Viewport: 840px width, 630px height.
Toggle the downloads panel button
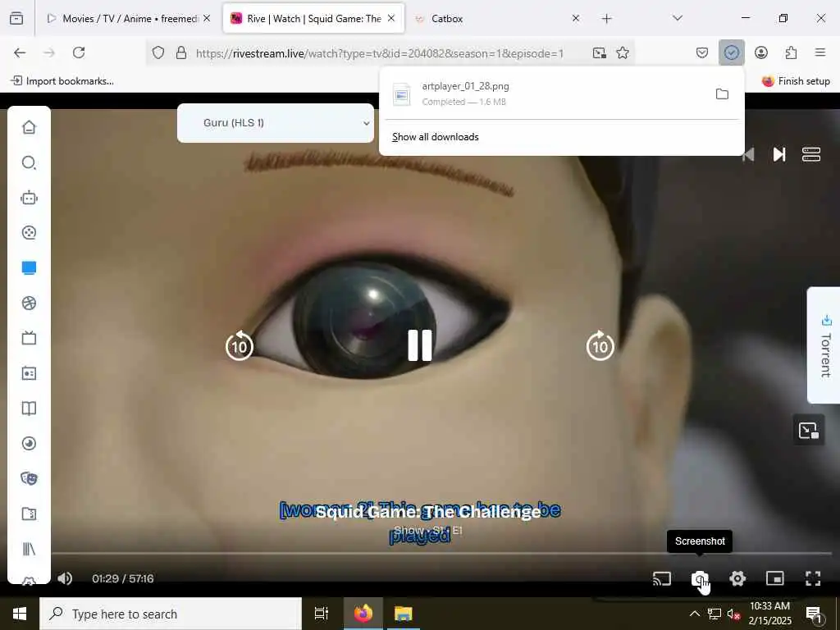tap(731, 52)
